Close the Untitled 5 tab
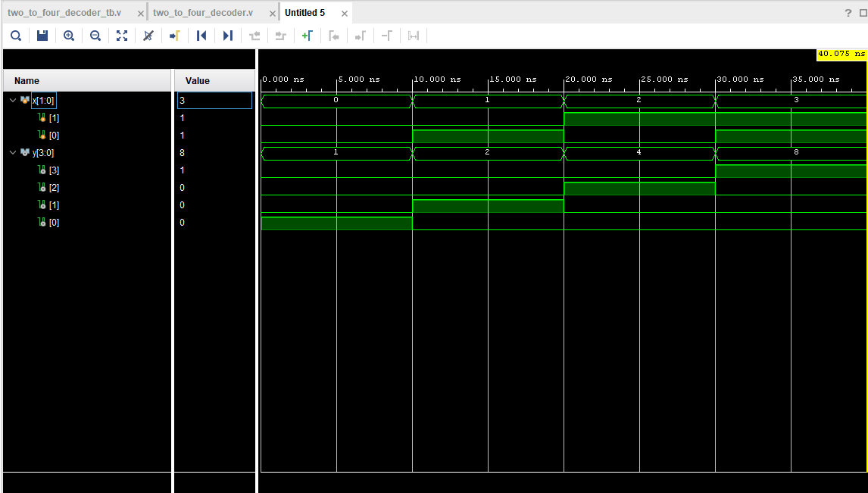868x493 pixels. 345,14
